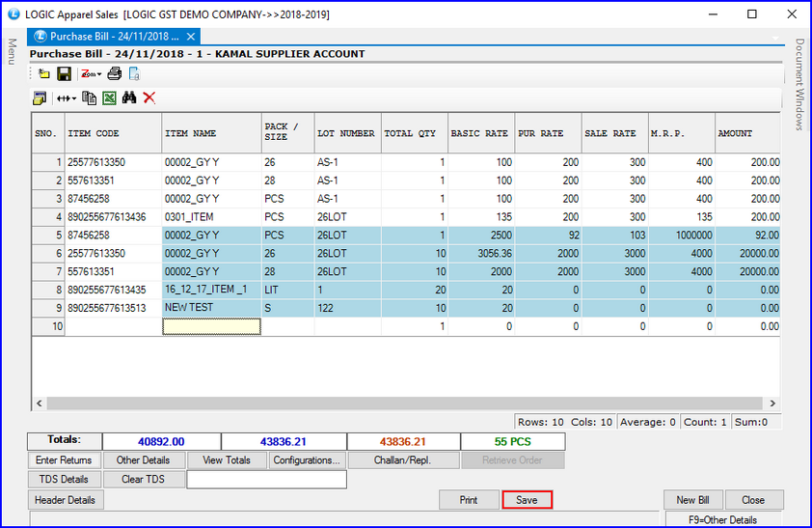This screenshot has width=812, height=528.
Task: Click basic rate 3056.36 cell
Action: coord(481,253)
